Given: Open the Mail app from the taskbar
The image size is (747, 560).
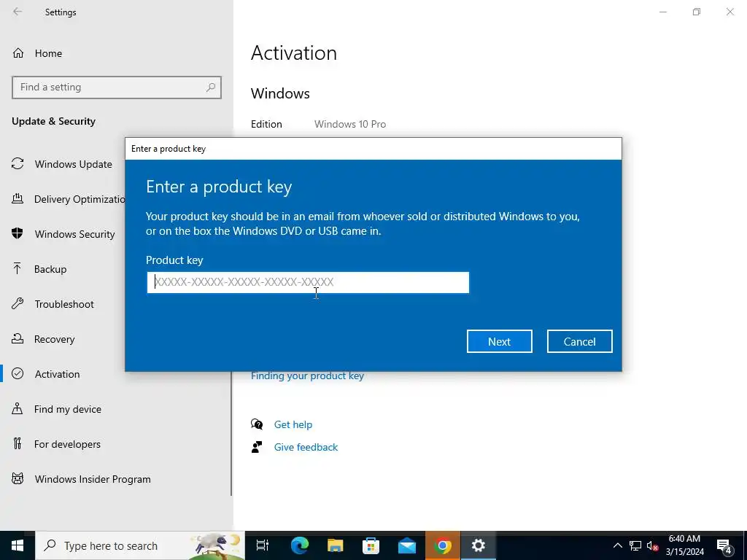Looking at the screenshot, I should 407,545.
